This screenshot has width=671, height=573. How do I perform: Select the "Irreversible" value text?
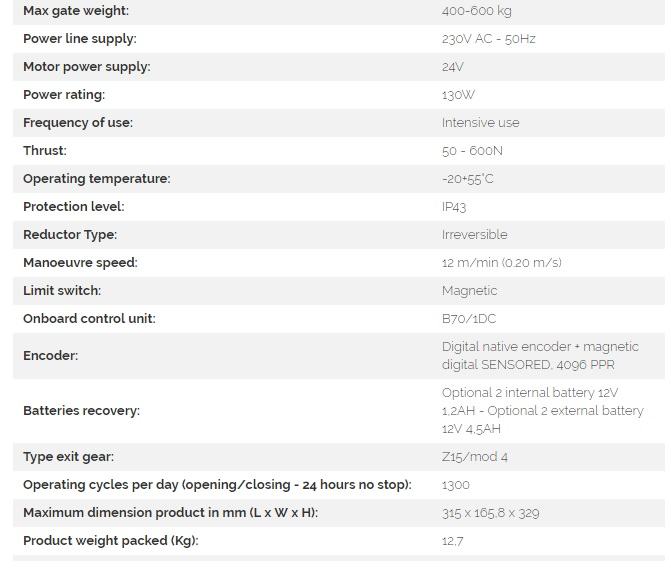point(474,235)
